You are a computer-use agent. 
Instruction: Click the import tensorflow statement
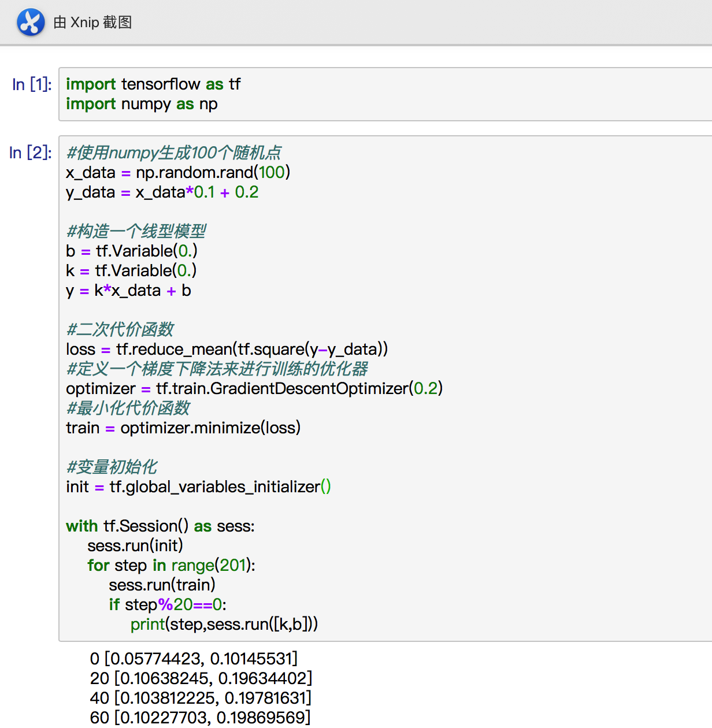click(153, 84)
